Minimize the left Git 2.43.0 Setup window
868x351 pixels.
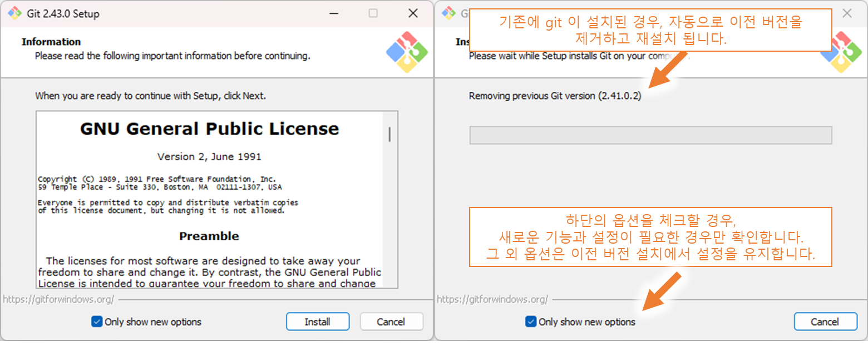click(x=334, y=13)
